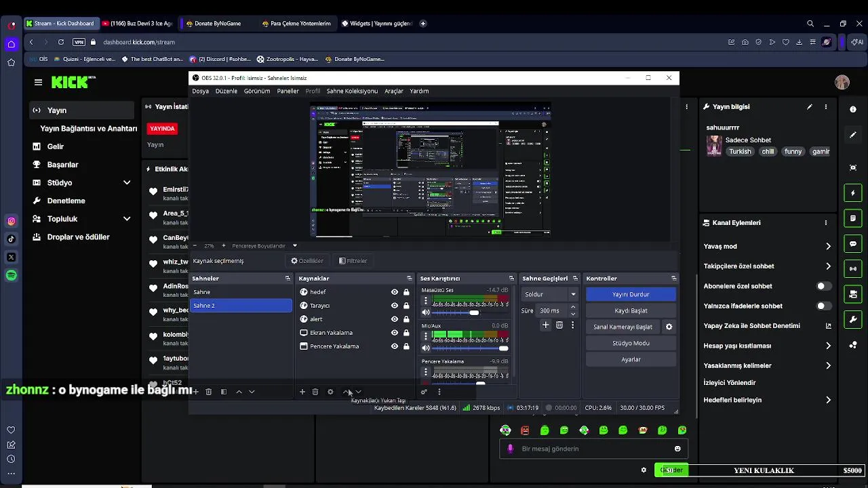Open Instagram icon in browser sidebar
Viewport: 868px width, 488px height.
pos(12,221)
